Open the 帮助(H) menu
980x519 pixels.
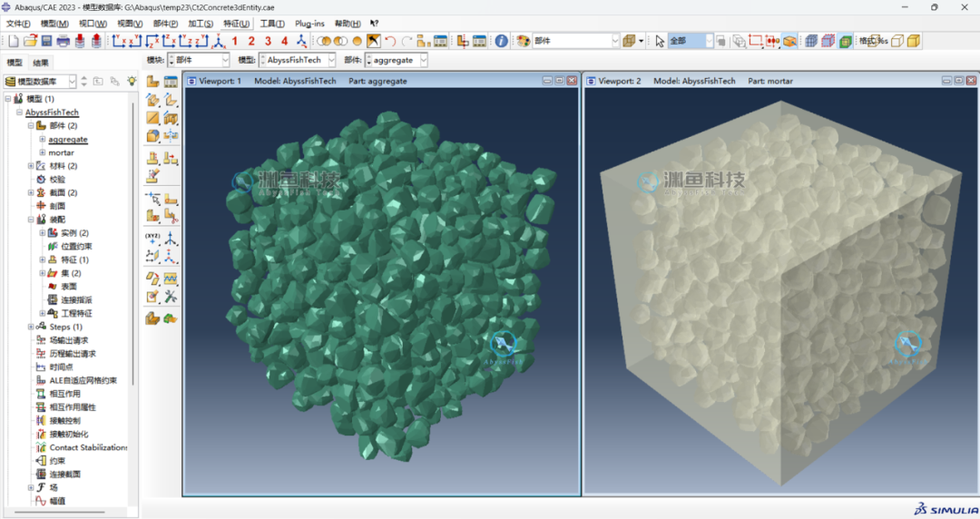pyautogui.click(x=347, y=24)
